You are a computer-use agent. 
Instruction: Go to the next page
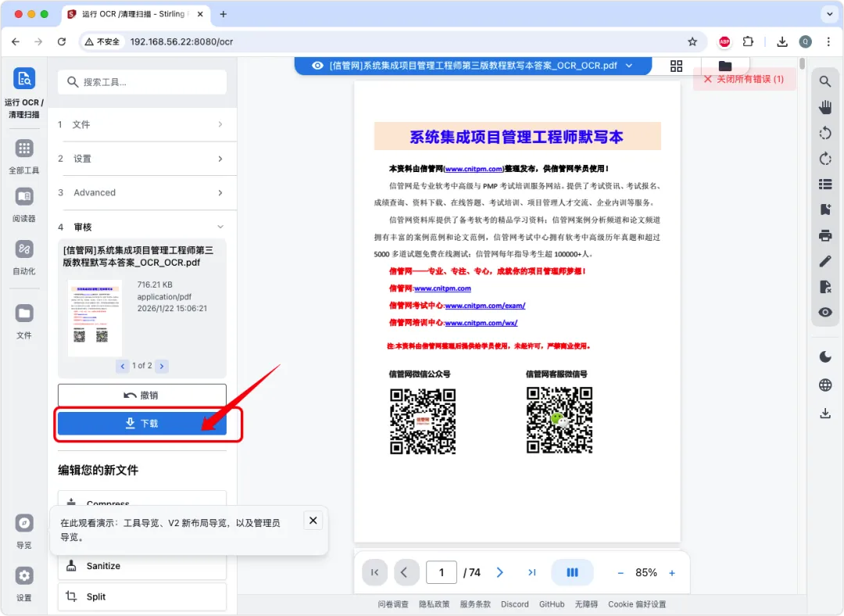point(499,572)
